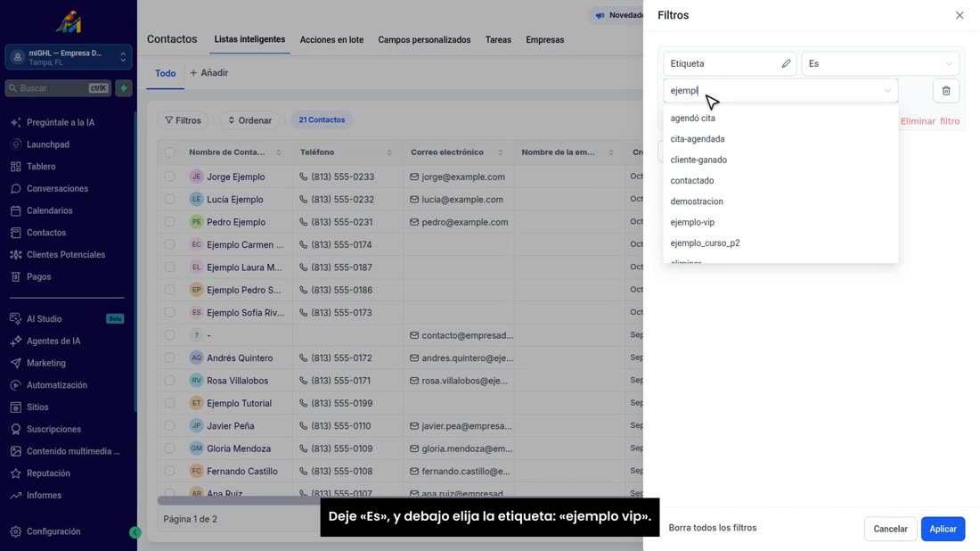The image size is (980, 551).
Task: Click the Buscar search field
Action: point(58,88)
